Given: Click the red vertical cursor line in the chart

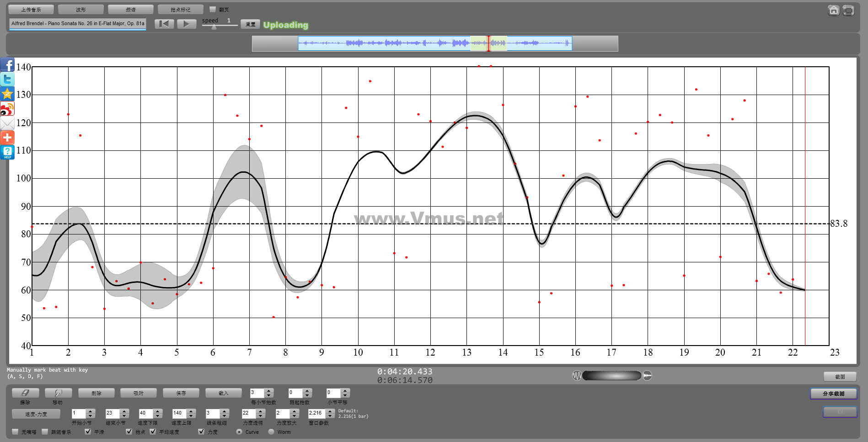Looking at the screenshot, I should tap(805, 206).
